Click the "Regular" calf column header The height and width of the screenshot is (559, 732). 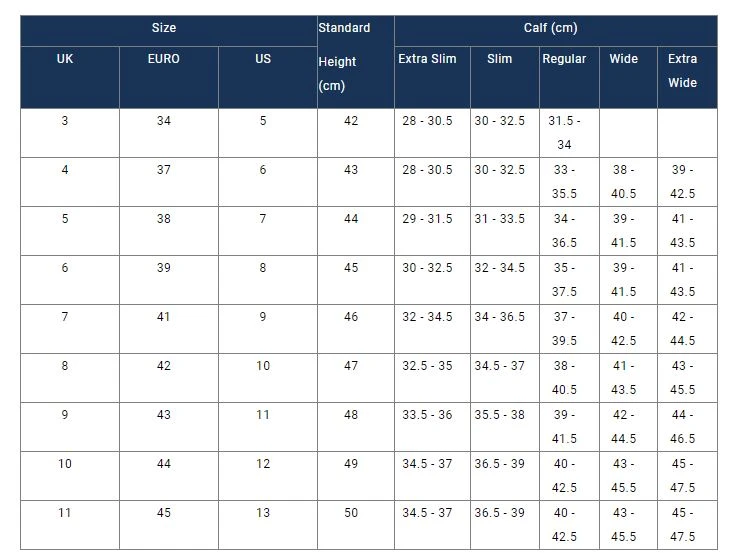[x=564, y=60]
